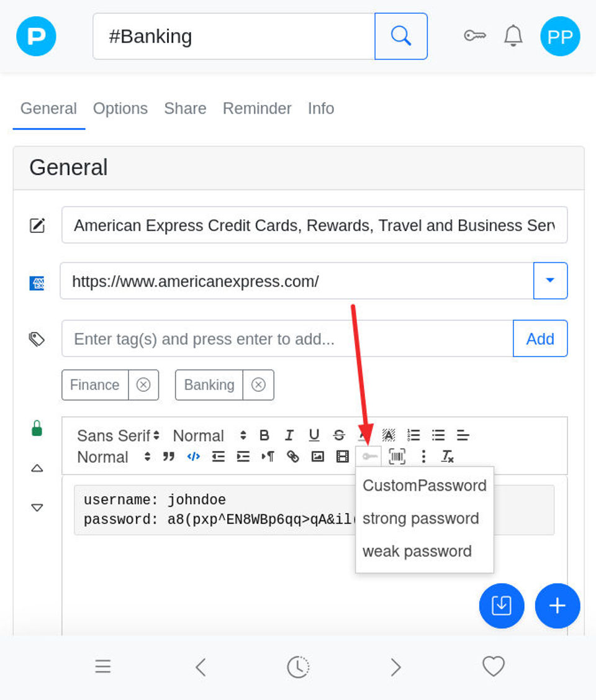596x700 pixels.
Task: Click the password generator key icon
Action: pyautogui.click(x=369, y=457)
